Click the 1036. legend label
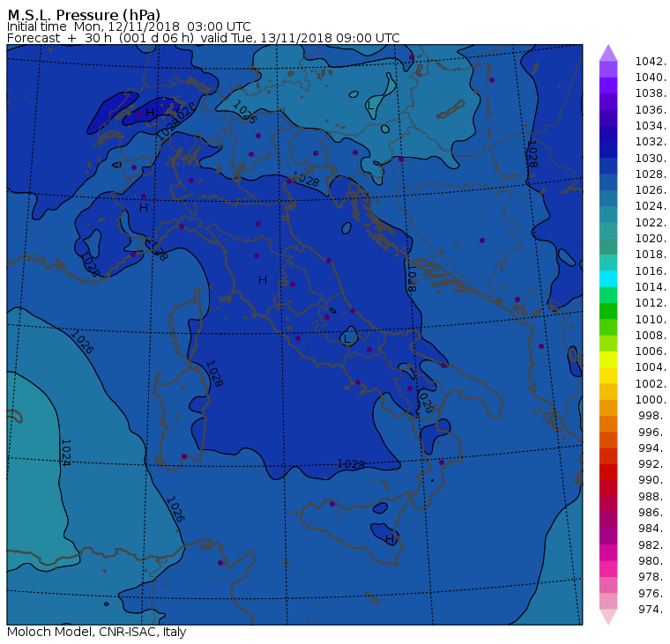Screen dimensions: 670x644 651,110
